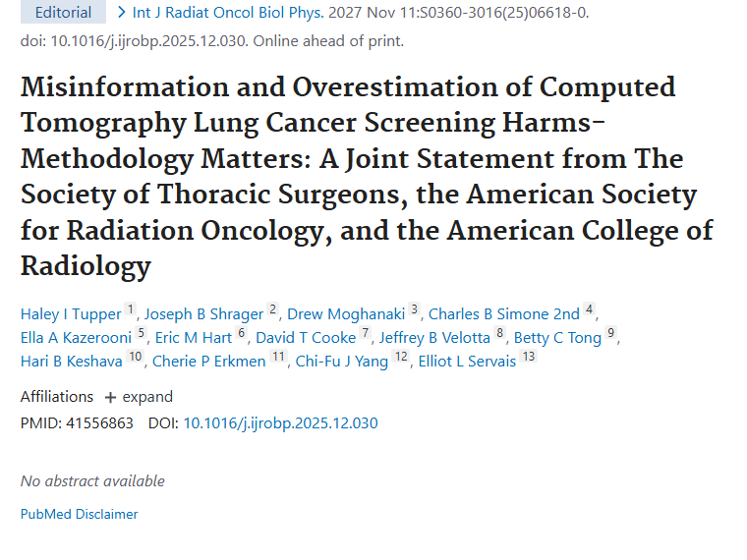Click author Cherie P Erkmen
Viewport: 747px width, 560px height.
[x=210, y=362]
